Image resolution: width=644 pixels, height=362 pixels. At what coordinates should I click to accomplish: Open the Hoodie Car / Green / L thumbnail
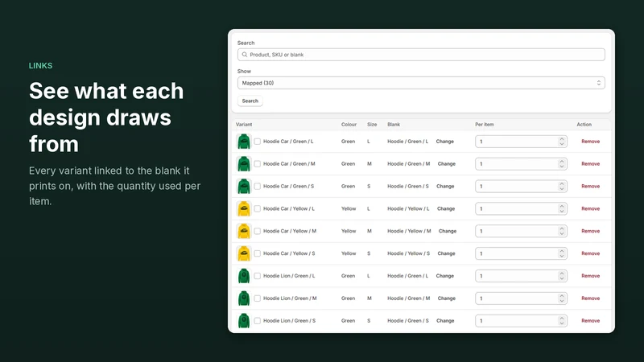[244, 142]
